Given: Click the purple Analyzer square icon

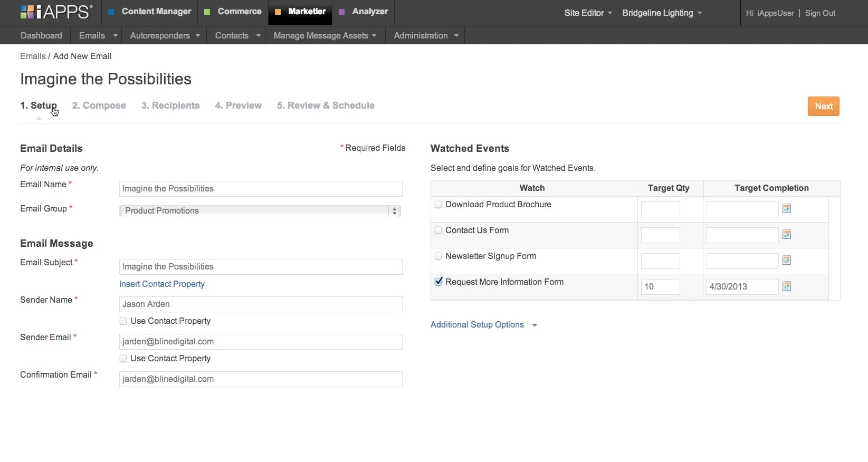Looking at the screenshot, I should (342, 12).
